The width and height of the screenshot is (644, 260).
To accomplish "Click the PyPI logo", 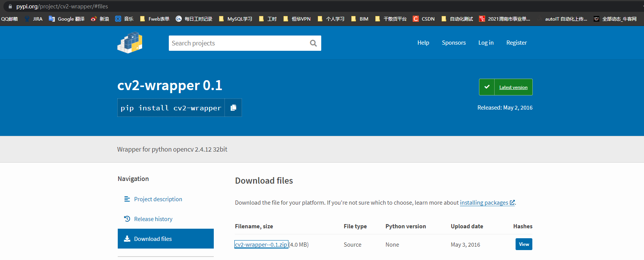I will (x=130, y=42).
